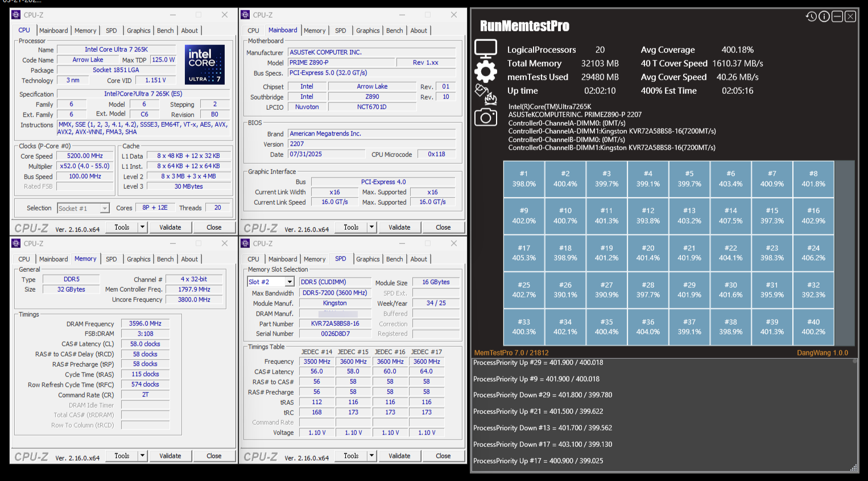Click the CPU-Z icon on the Memory window titlebar
The image size is (868, 481).
coord(16,243)
